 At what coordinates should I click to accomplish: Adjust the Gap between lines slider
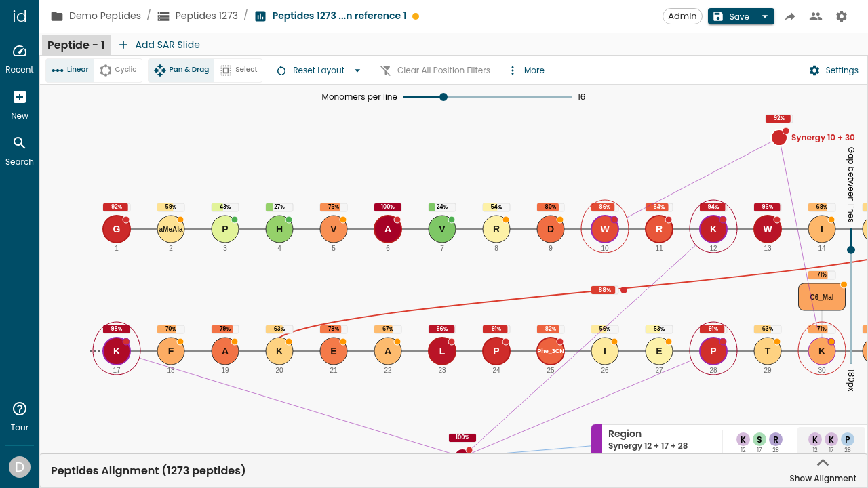(x=851, y=250)
